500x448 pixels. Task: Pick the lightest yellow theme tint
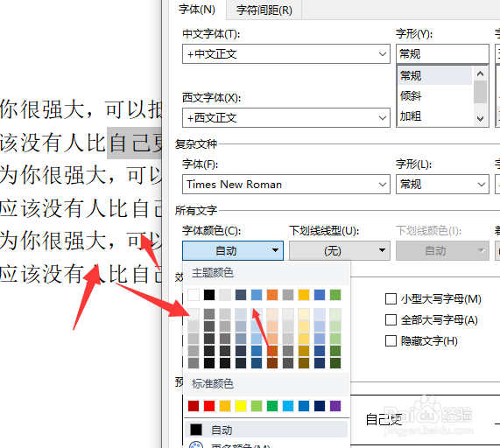click(x=304, y=314)
